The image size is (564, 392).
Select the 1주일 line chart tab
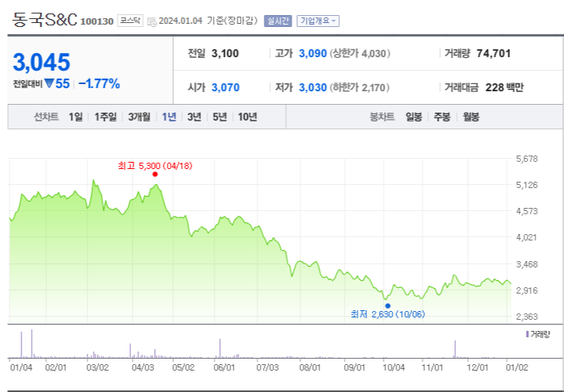point(106,117)
